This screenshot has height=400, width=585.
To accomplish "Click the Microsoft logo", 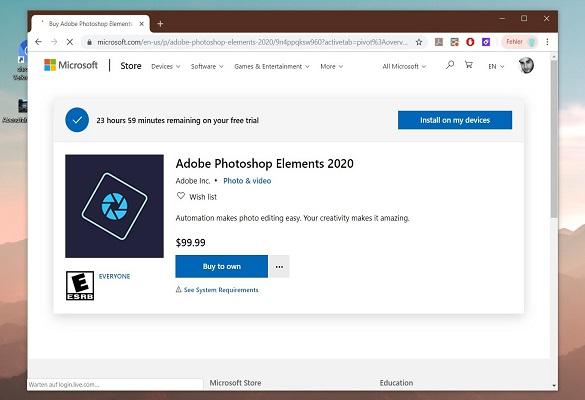I will [71, 65].
